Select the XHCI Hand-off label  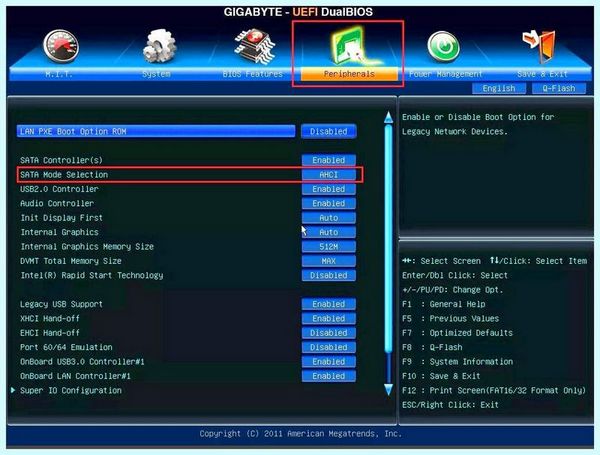pyautogui.click(x=50, y=318)
